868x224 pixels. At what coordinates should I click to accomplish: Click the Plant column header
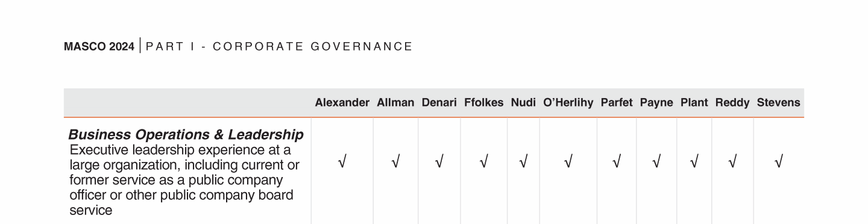694,103
